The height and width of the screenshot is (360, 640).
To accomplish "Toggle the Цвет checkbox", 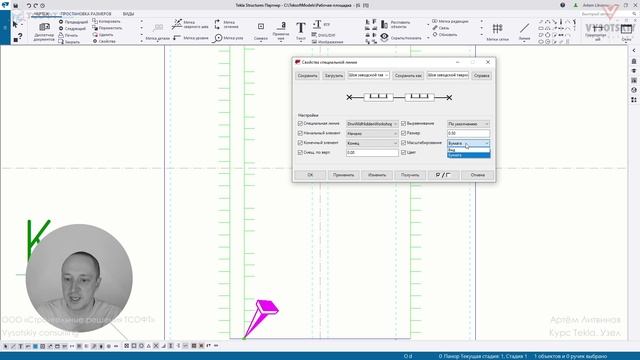I will click(403, 152).
